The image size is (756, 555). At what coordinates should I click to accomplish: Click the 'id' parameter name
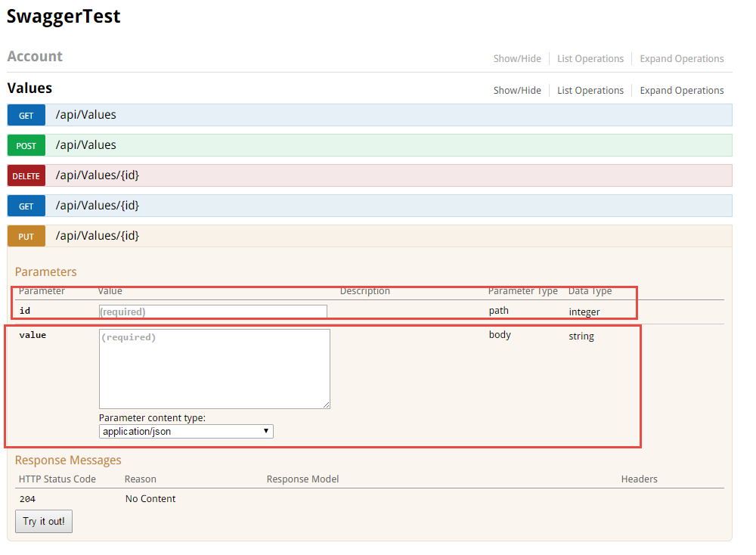click(25, 311)
